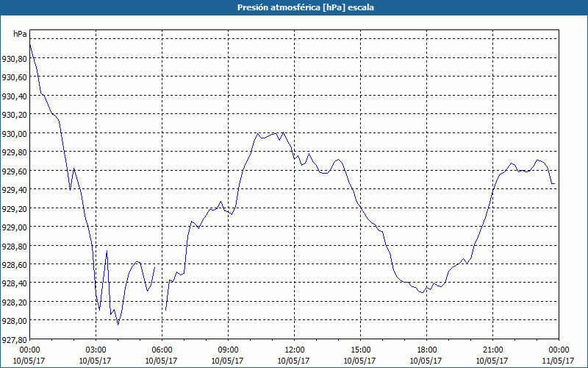Select the 06:00 x-axis label
The width and height of the screenshot is (588, 368).
tap(162, 350)
